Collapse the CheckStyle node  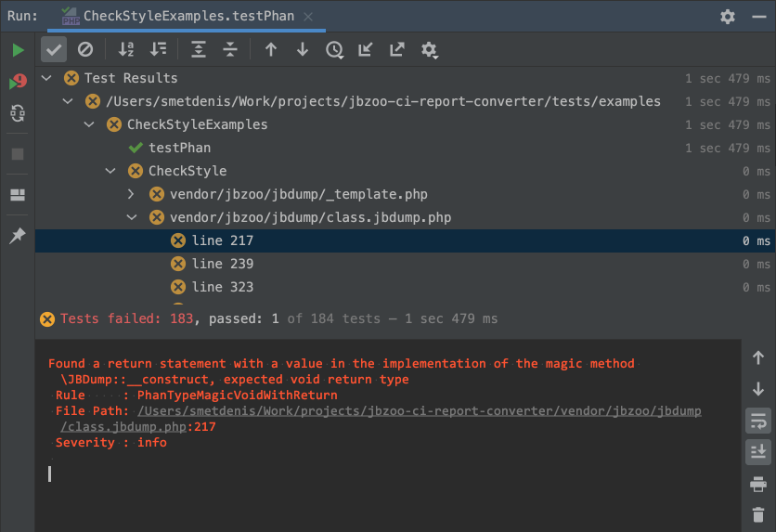click(110, 171)
